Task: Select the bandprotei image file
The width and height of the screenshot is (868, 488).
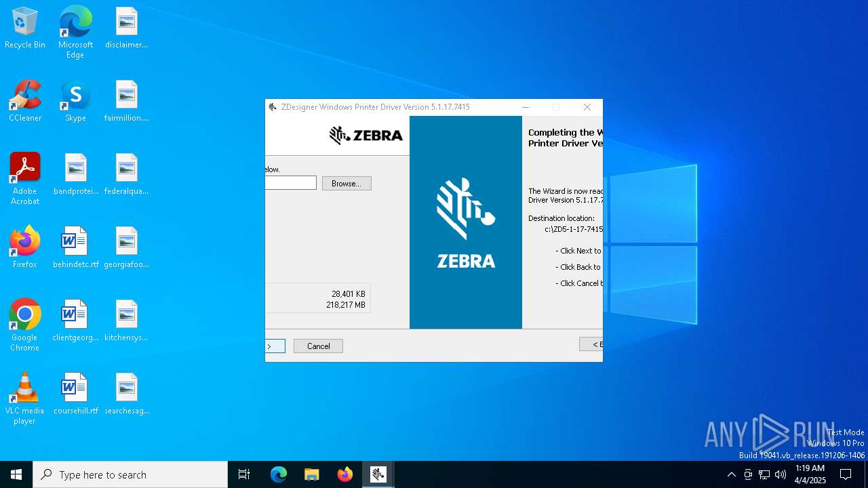Action: click(76, 175)
